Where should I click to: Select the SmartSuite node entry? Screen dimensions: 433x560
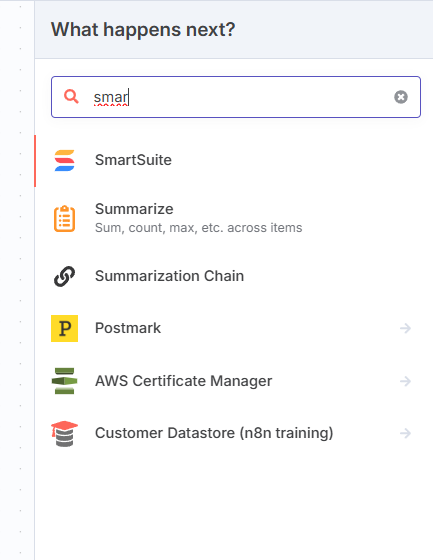pos(234,160)
